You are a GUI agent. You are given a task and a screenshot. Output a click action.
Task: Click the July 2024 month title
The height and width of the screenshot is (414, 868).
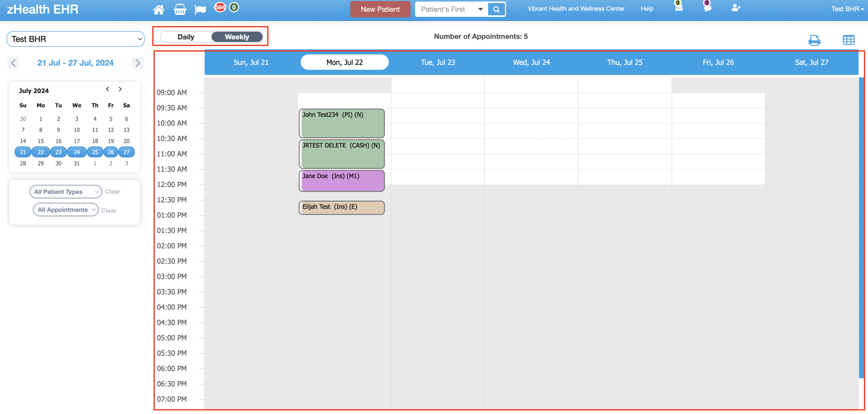34,91
